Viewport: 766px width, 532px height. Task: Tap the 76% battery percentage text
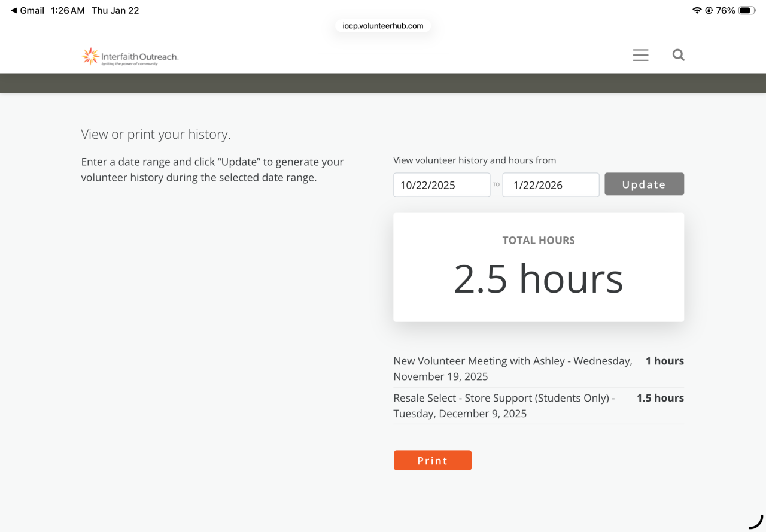point(725,10)
